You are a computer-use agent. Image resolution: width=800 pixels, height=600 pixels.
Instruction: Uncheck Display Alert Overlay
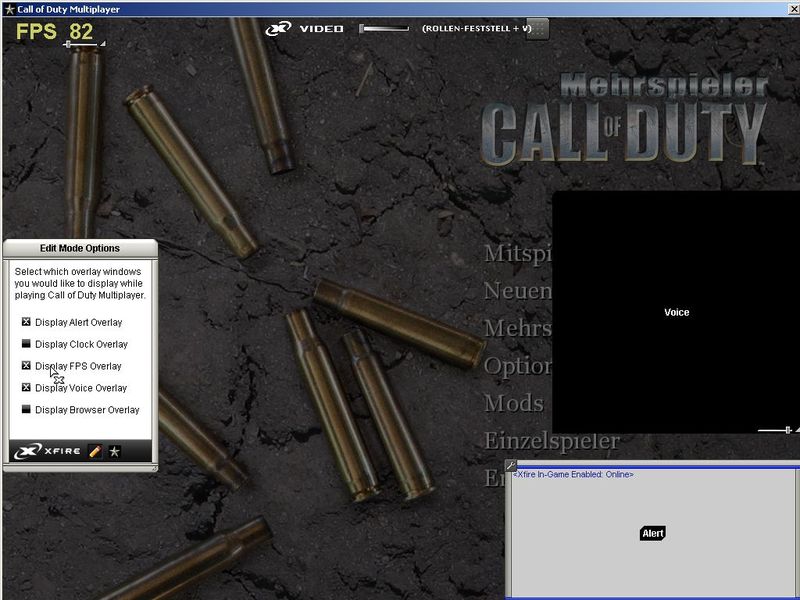coord(26,322)
